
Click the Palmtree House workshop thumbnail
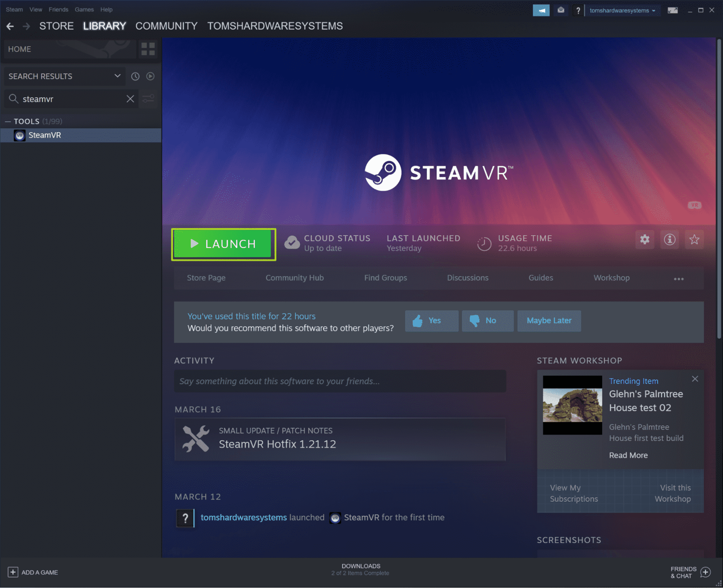point(572,405)
